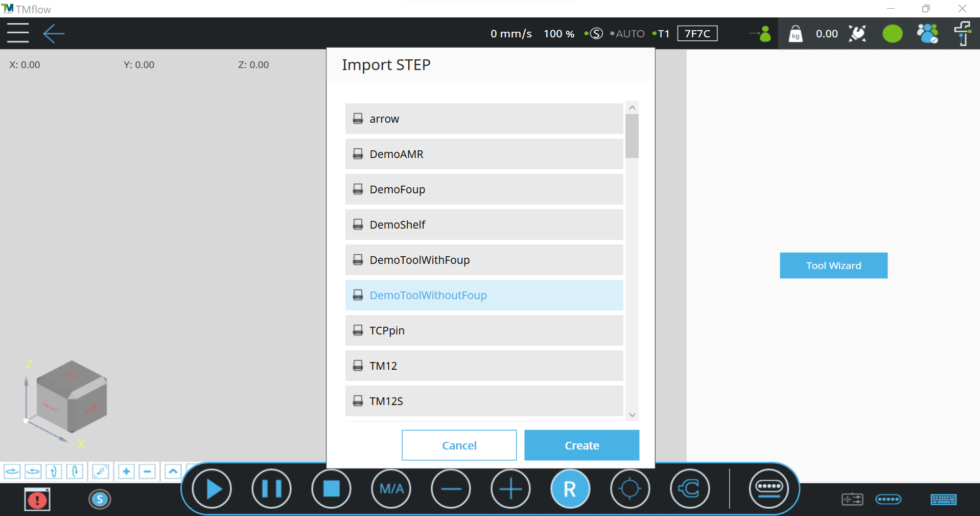Zoom in the 3D view with plus
Image resolution: width=980 pixels, height=516 pixels.
(x=126, y=471)
